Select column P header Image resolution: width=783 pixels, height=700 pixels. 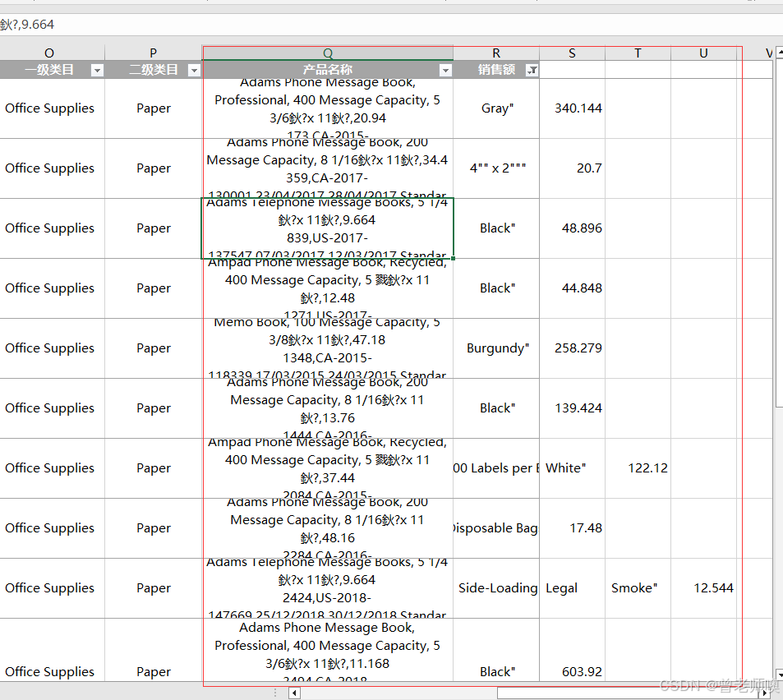154,53
